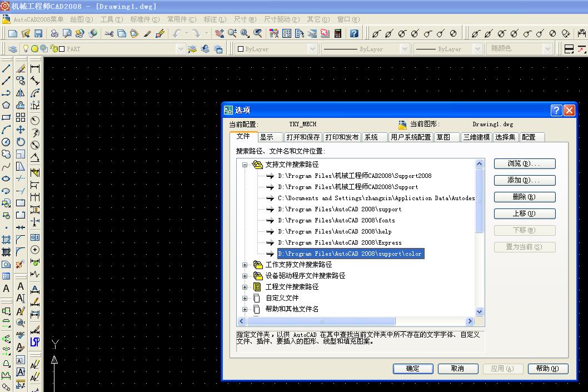Select the Linear dimension tool
This screenshot has height=392, width=588.
coord(35,68)
